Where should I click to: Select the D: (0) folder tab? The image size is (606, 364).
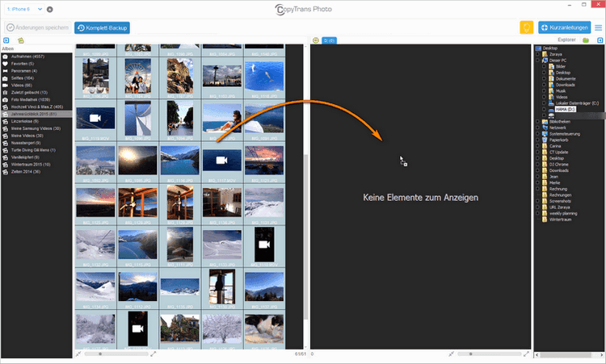point(330,40)
